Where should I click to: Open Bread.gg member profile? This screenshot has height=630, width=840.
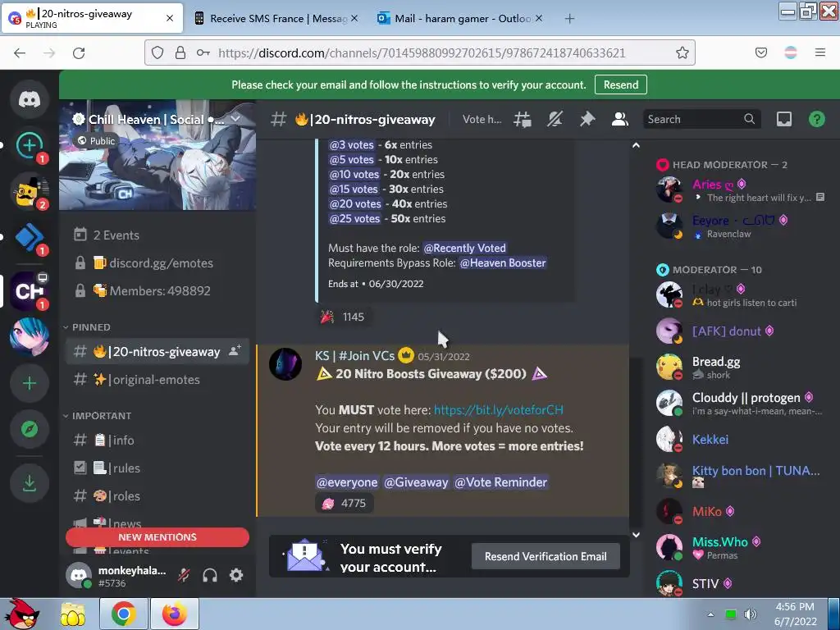coord(742,367)
